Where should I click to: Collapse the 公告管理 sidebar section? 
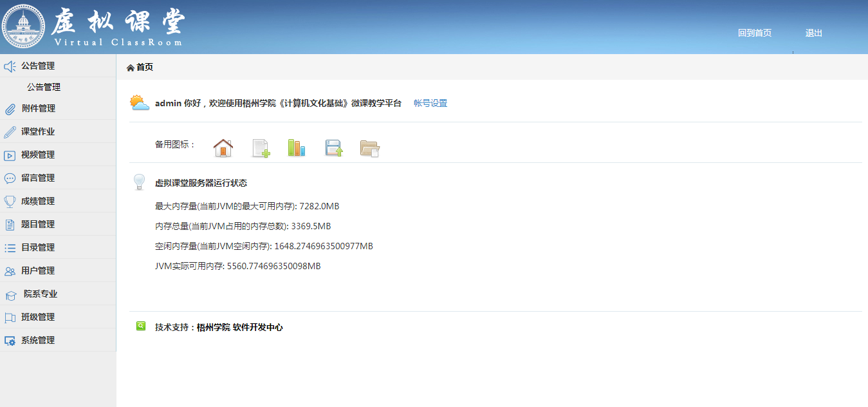[37, 66]
